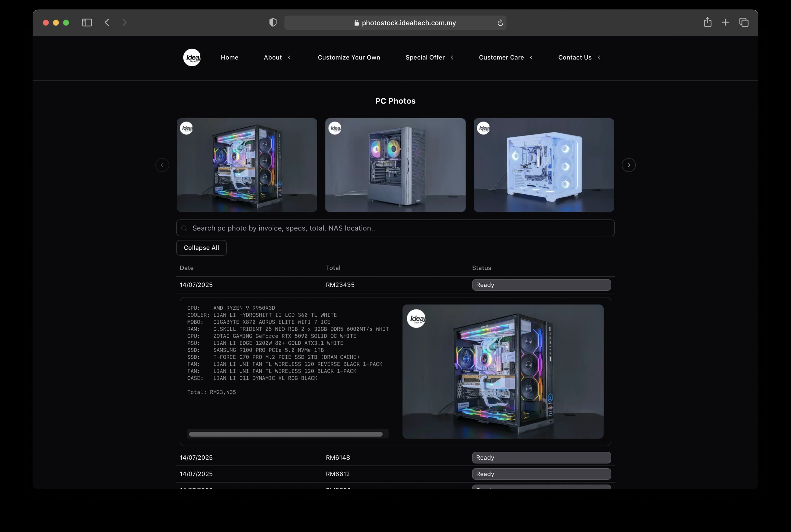Open the Share icon in toolbar

[x=708, y=22]
